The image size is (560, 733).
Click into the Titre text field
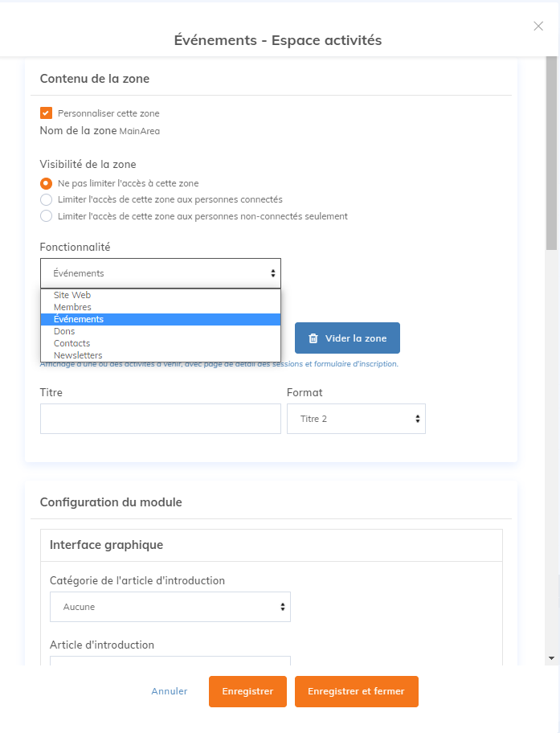161,419
